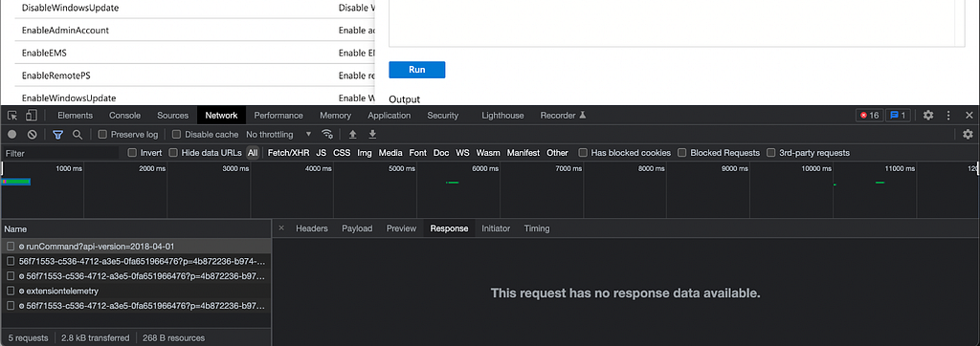Open the 1 issue badge
The width and height of the screenshot is (980, 346).
click(x=899, y=116)
